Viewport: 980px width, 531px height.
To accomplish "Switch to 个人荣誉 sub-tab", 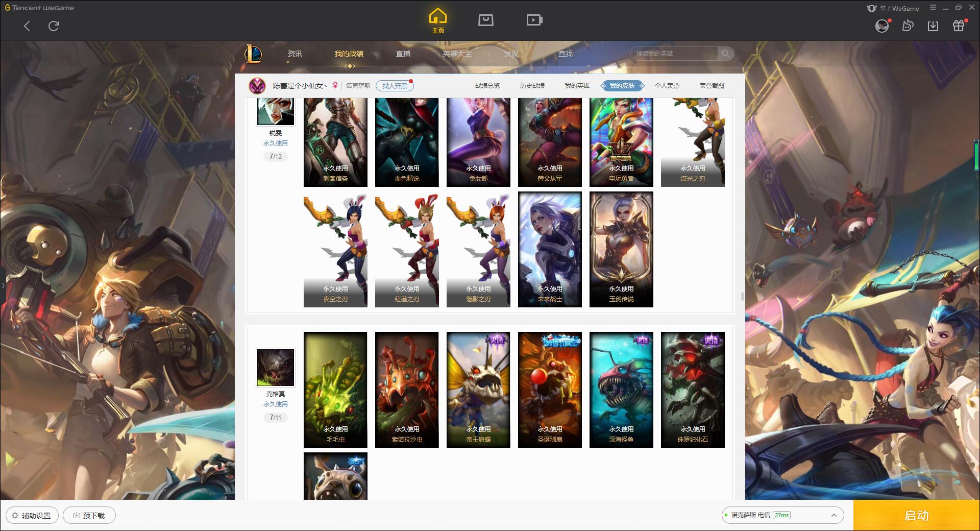I will pyautogui.click(x=667, y=86).
